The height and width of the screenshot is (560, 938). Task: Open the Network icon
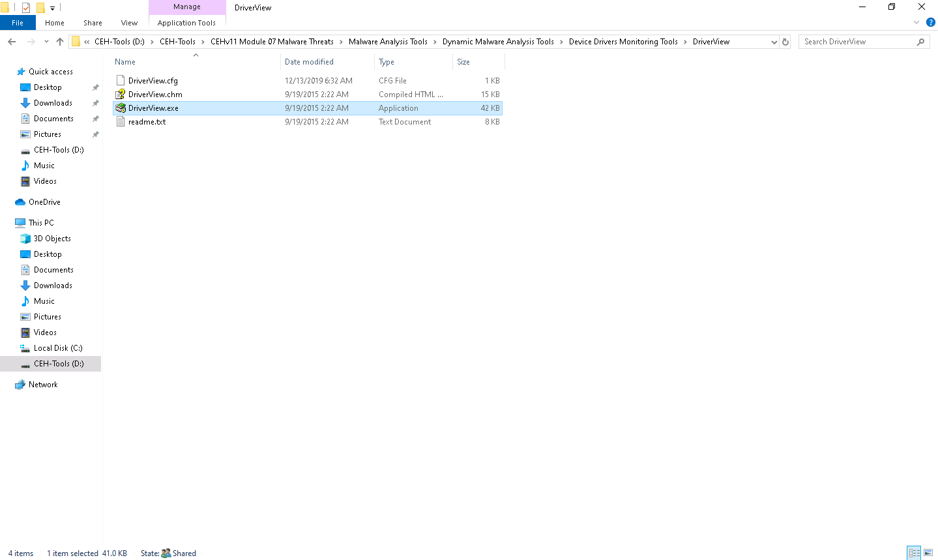click(20, 385)
